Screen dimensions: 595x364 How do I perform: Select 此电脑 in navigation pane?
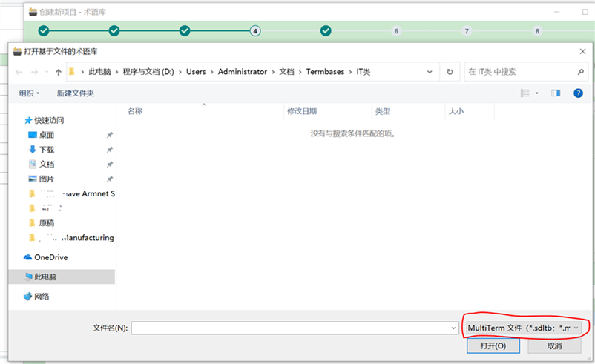62,277
